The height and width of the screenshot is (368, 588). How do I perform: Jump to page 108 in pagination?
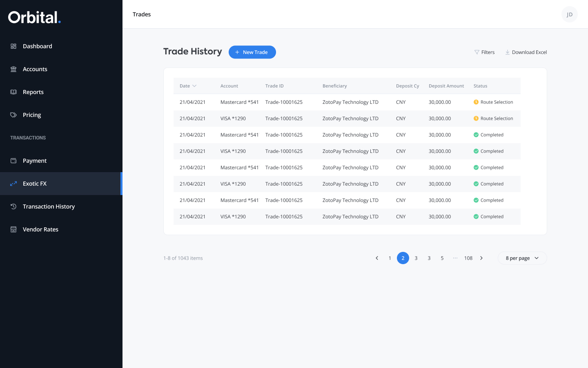pyautogui.click(x=468, y=258)
